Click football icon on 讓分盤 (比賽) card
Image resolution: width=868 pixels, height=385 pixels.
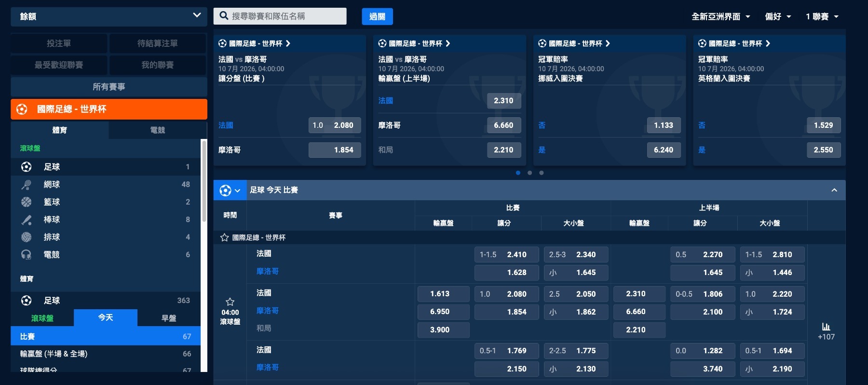tap(222, 43)
